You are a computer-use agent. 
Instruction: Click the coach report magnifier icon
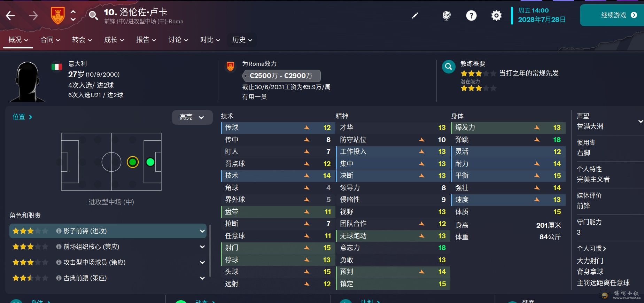point(449,67)
